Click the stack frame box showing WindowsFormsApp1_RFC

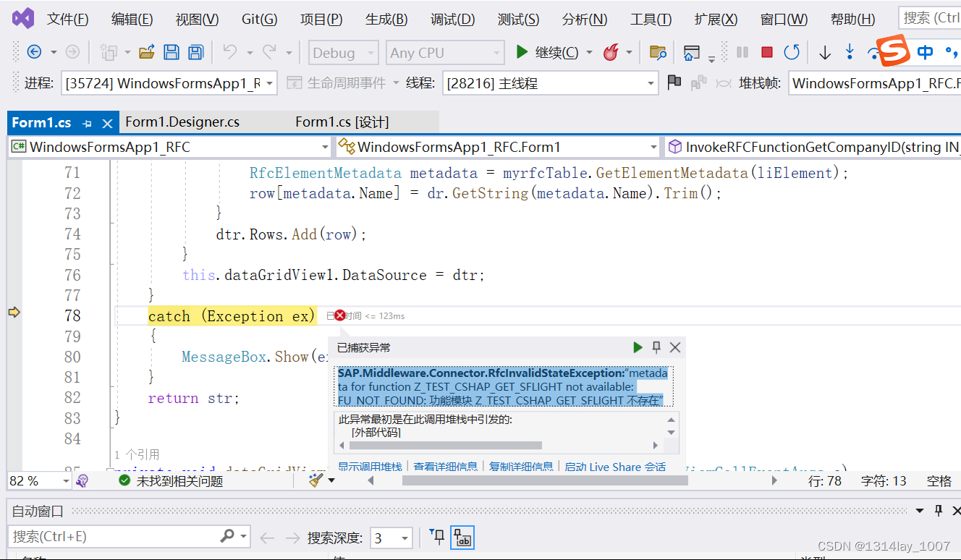875,83
